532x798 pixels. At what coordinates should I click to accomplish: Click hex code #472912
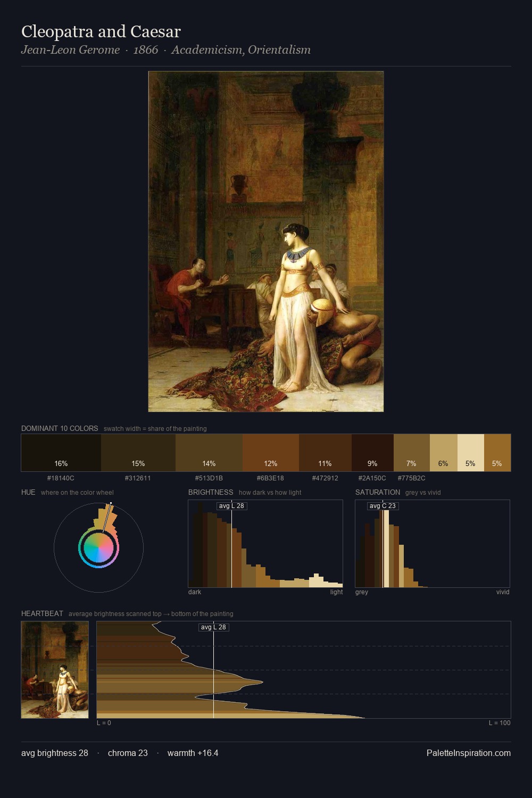pos(325,478)
